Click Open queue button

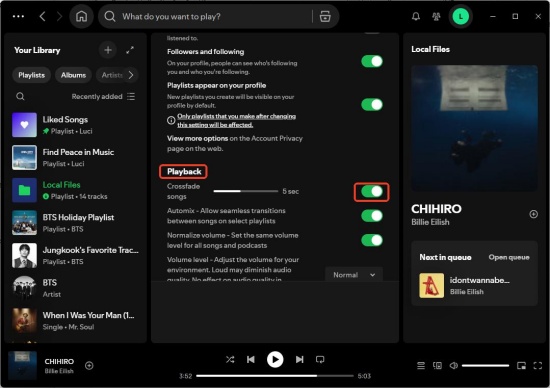[509, 257]
